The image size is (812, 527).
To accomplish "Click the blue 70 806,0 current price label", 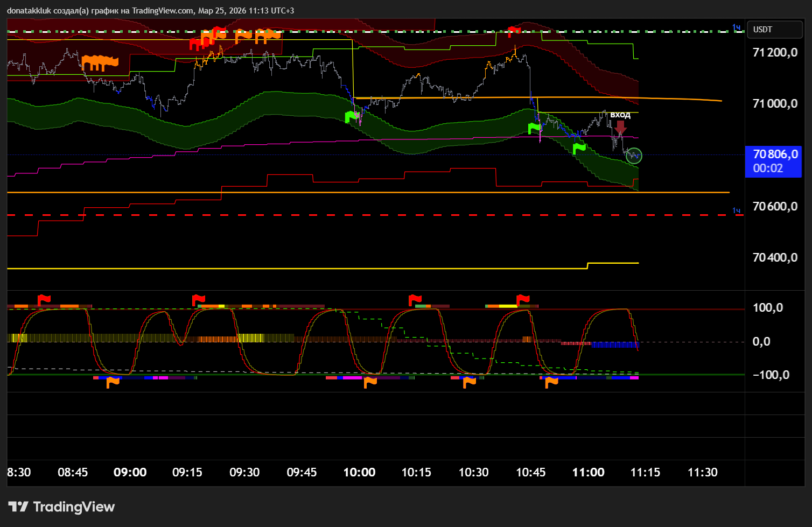I will point(773,161).
